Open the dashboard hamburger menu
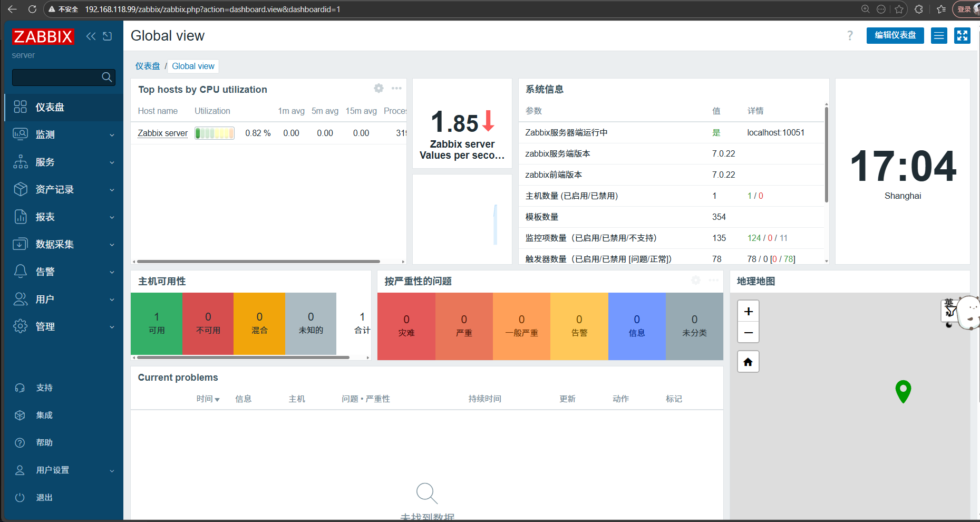This screenshot has height=522, width=980. point(939,35)
